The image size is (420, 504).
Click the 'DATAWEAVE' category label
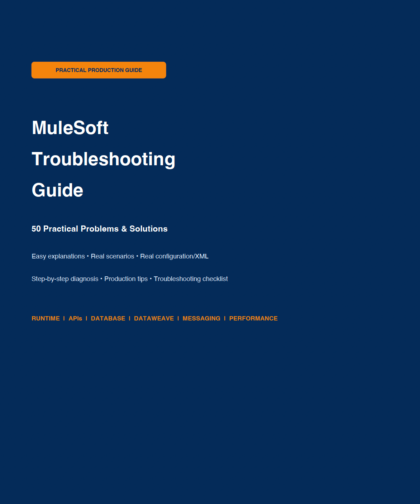tap(154, 318)
